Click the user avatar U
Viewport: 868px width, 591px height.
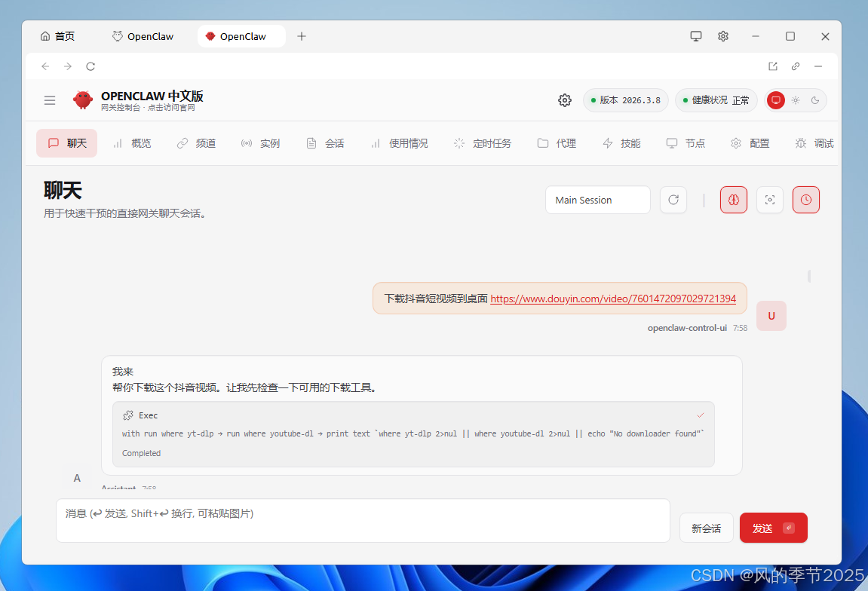pos(771,316)
